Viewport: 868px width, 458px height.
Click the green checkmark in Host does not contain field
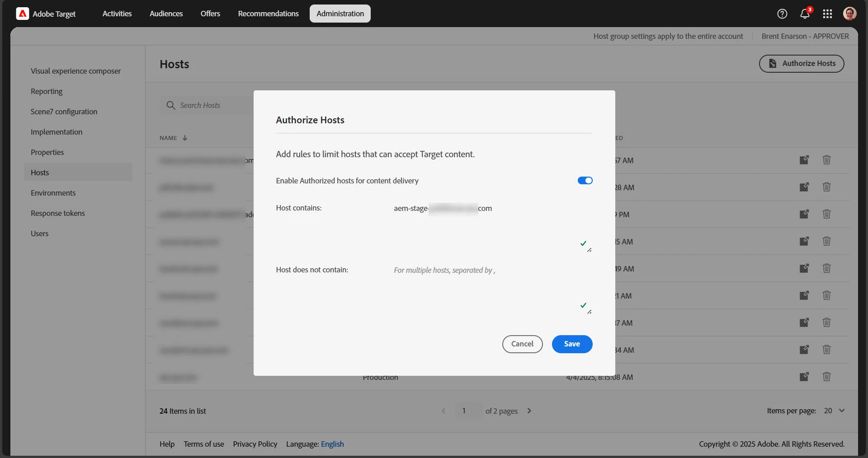coord(583,305)
